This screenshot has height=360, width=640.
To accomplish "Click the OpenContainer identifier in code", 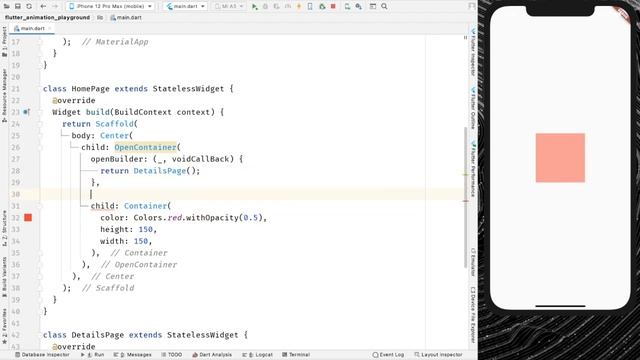I will [x=145, y=147].
